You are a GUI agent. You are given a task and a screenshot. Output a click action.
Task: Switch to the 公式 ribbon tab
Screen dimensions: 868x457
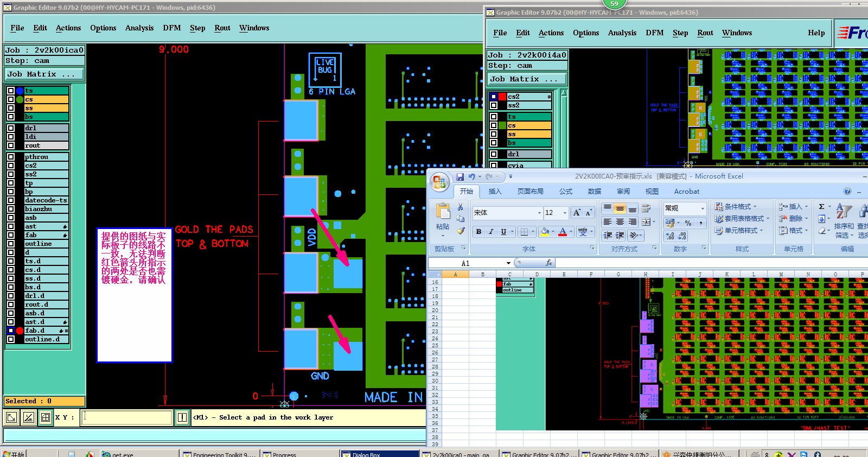coord(566,192)
